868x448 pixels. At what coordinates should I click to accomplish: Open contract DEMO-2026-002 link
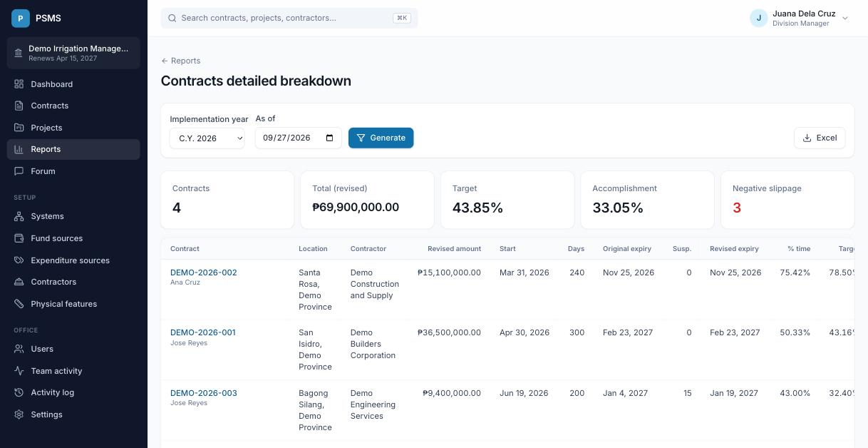click(204, 273)
